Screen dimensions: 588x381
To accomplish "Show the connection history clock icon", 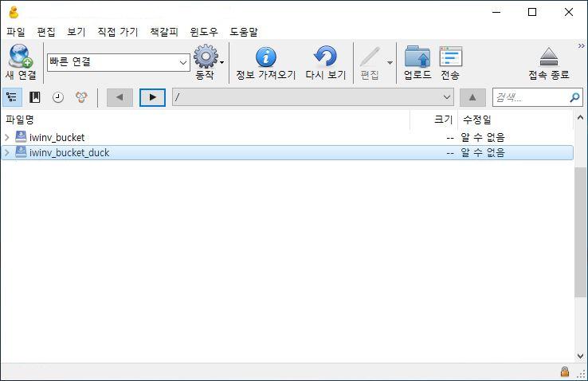I will (x=57, y=97).
